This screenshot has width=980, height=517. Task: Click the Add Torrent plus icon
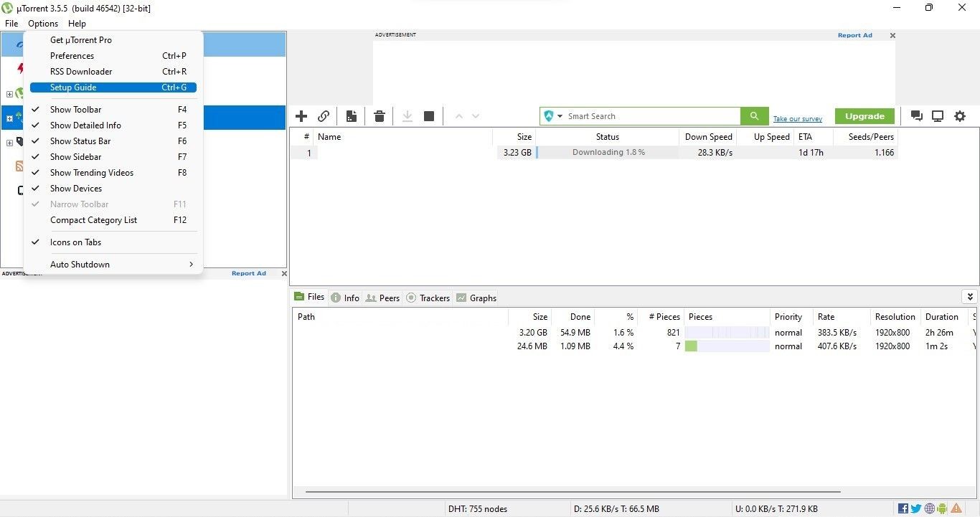(301, 116)
